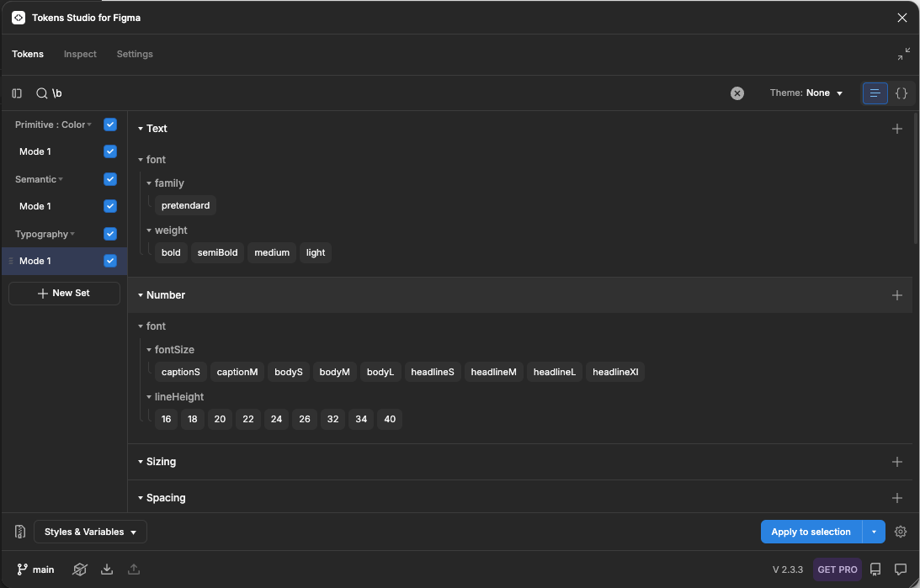Screen dimensions: 920x588
Task: Toggle the checkbox for Mode 1 under Semantic
Action: [110, 206]
